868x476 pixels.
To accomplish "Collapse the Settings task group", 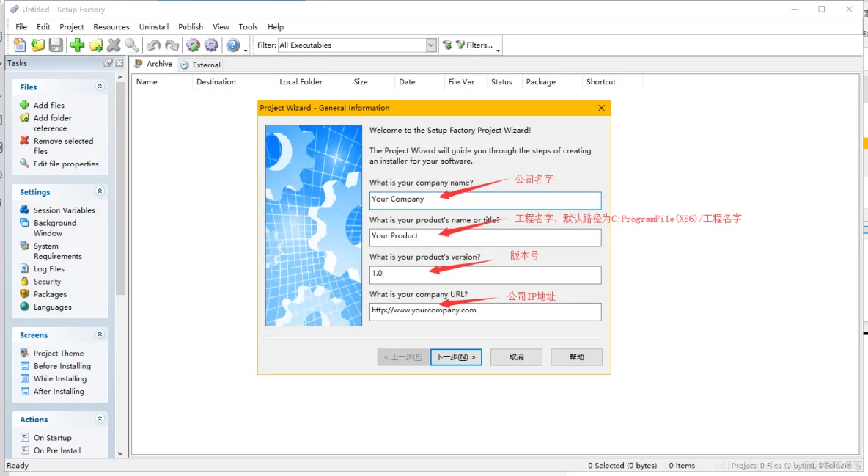I will [100, 191].
